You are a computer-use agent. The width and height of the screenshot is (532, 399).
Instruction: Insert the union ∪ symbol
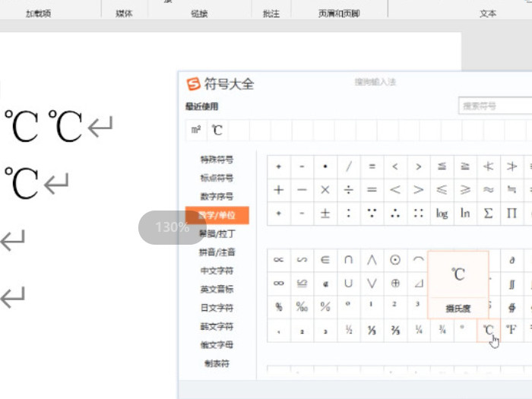pyautogui.click(x=349, y=283)
